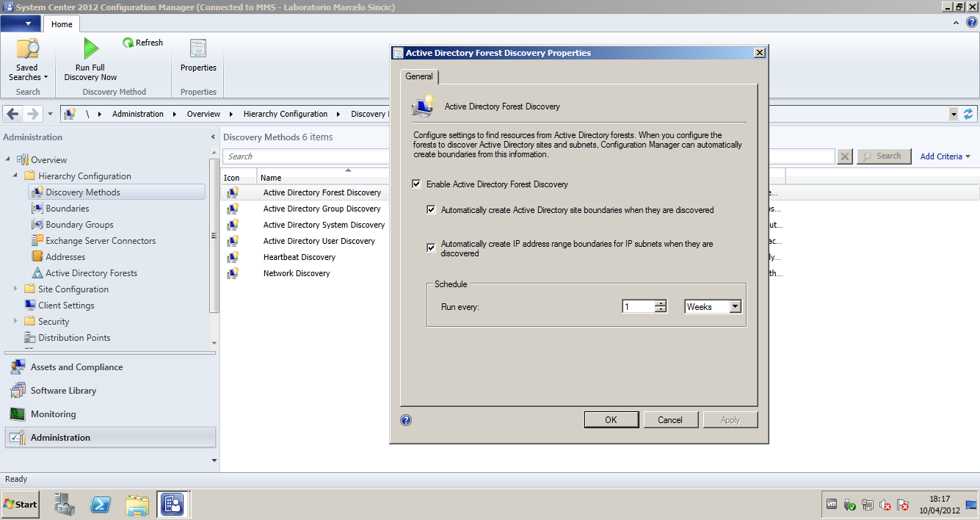Select Active Directory Forests node

pyautogui.click(x=91, y=273)
